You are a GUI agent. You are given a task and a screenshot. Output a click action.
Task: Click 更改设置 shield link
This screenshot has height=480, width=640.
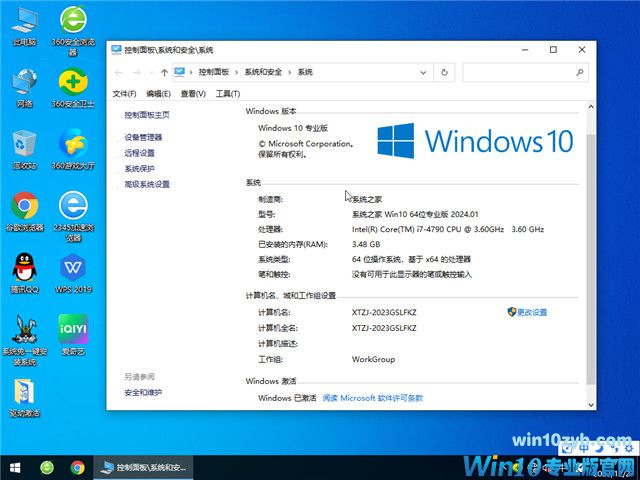[x=527, y=312]
